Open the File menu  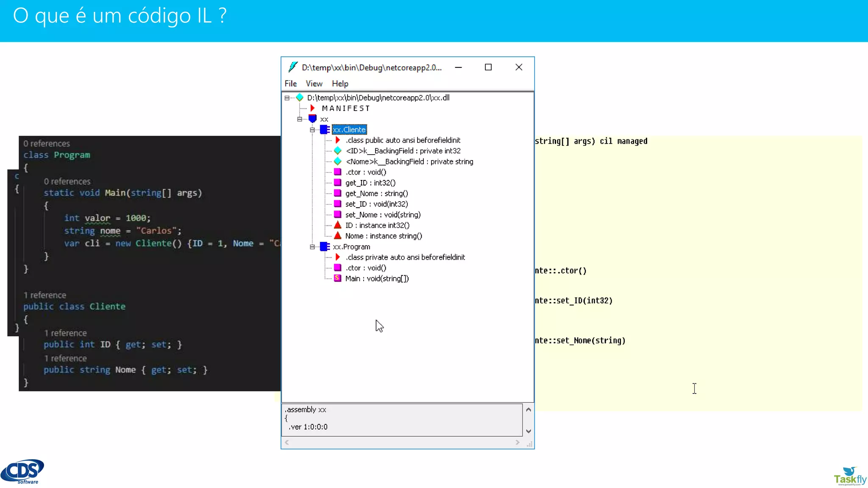(x=290, y=83)
